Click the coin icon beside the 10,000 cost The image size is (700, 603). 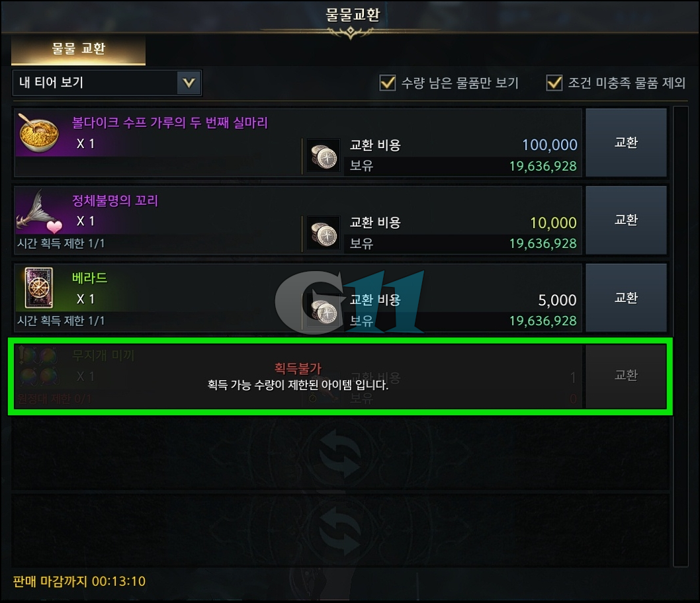coord(324,233)
